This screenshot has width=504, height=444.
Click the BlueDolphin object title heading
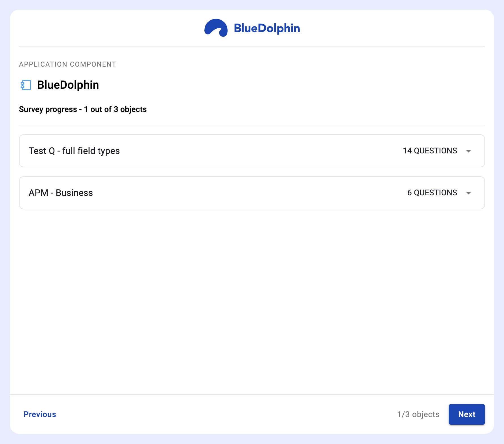tap(68, 85)
